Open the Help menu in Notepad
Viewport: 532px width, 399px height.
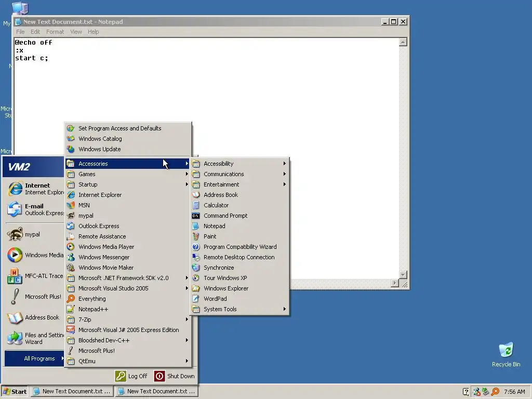pyautogui.click(x=94, y=32)
